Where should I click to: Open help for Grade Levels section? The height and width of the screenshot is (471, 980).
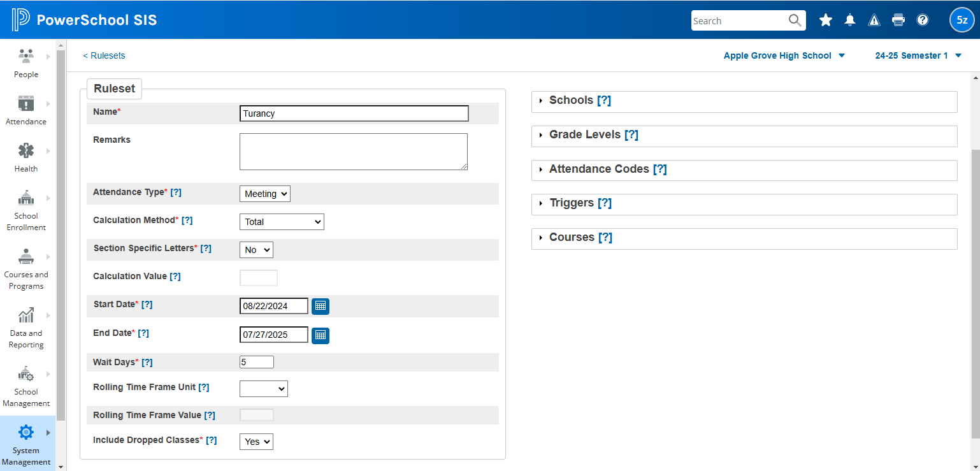coord(631,134)
